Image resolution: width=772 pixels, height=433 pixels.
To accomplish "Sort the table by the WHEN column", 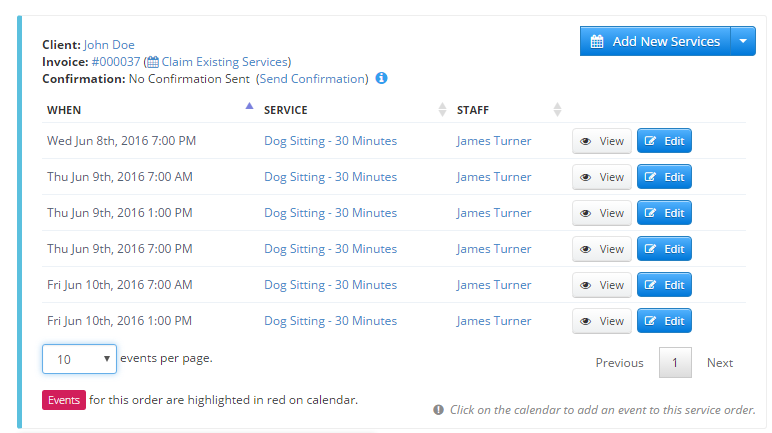I will pos(150,110).
